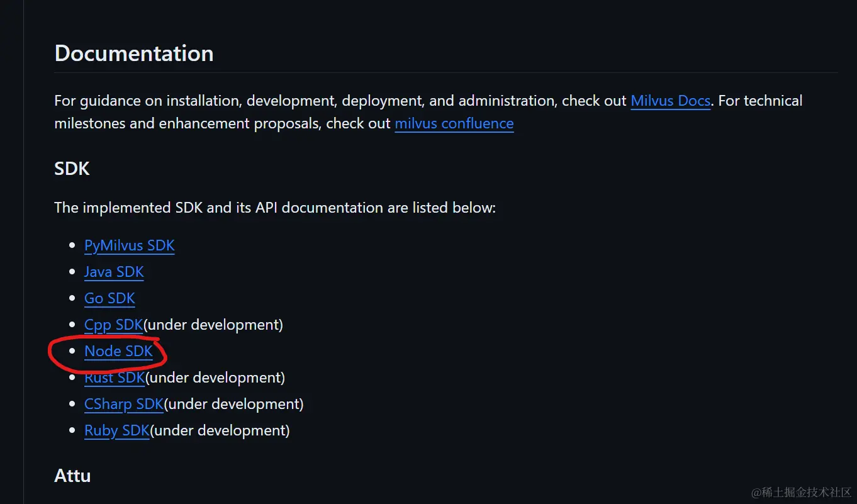Screen dimensions: 857x504
Task: Click '(under development)' next to CSharp SDK
Action: coord(234,404)
